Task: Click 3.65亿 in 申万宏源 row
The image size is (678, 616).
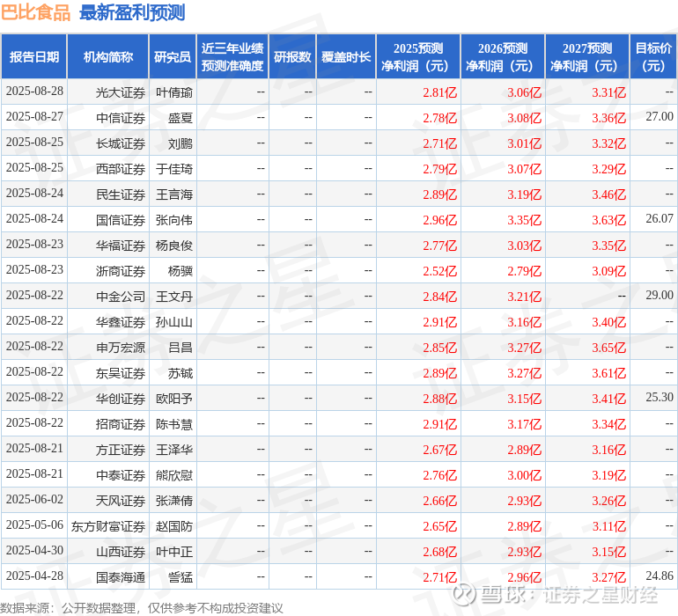Action: [x=608, y=348]
